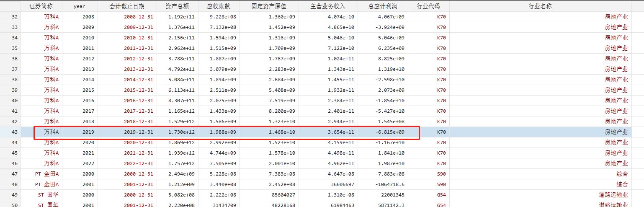Select the cell -1.854e+10
Viewport: 644px width, 207px height.
389,101
